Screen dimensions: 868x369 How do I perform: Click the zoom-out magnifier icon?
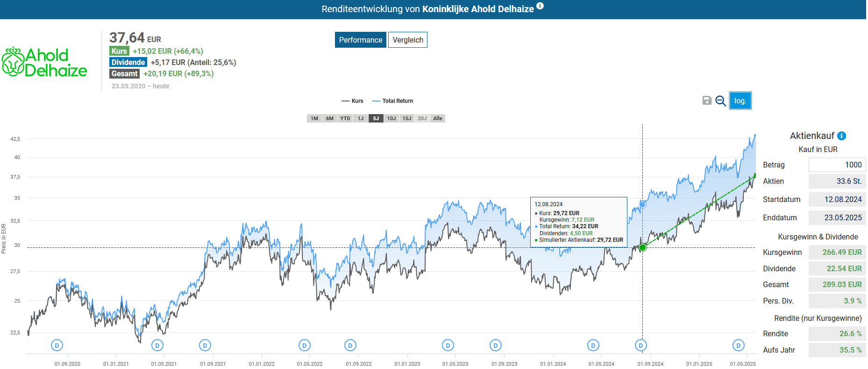[x=721, y=101]
